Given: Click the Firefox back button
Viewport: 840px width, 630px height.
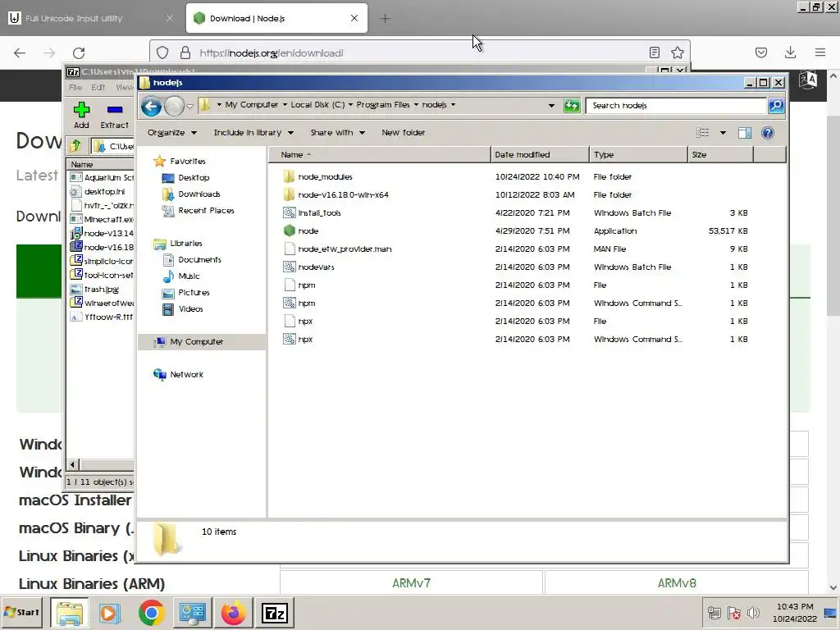Looking at the screenshot, I should (20, 53).
